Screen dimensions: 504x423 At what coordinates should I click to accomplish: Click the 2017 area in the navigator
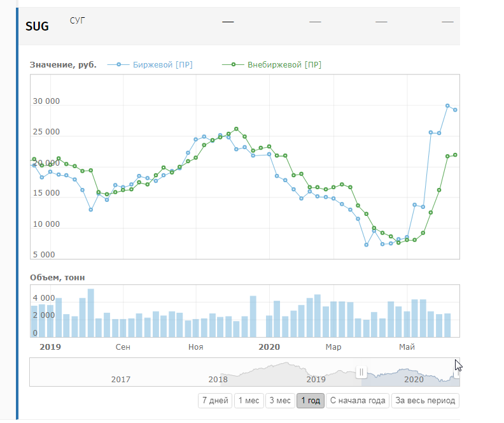121,380
